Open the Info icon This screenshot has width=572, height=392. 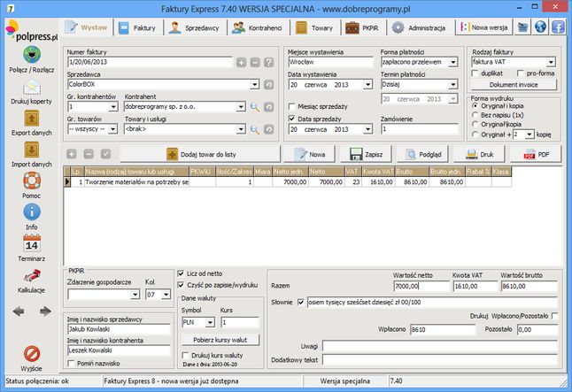[32, 211]
